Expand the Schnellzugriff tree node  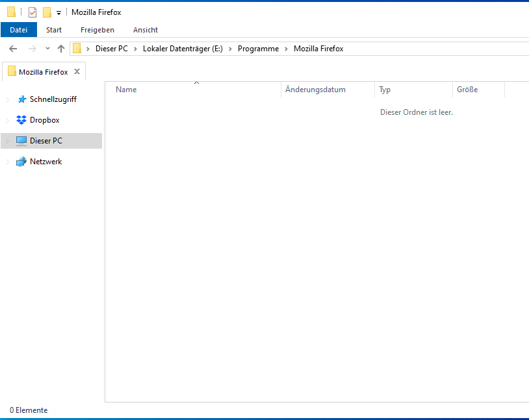click(7, 99)
